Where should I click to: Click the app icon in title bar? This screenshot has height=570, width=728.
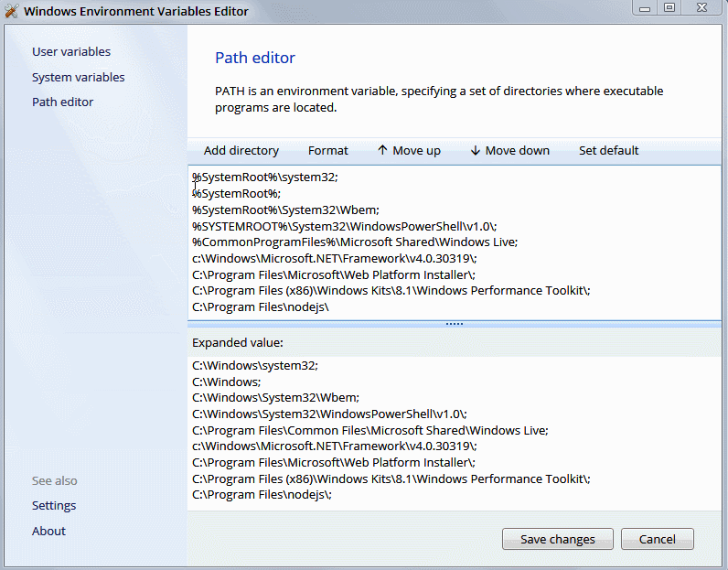12,11
